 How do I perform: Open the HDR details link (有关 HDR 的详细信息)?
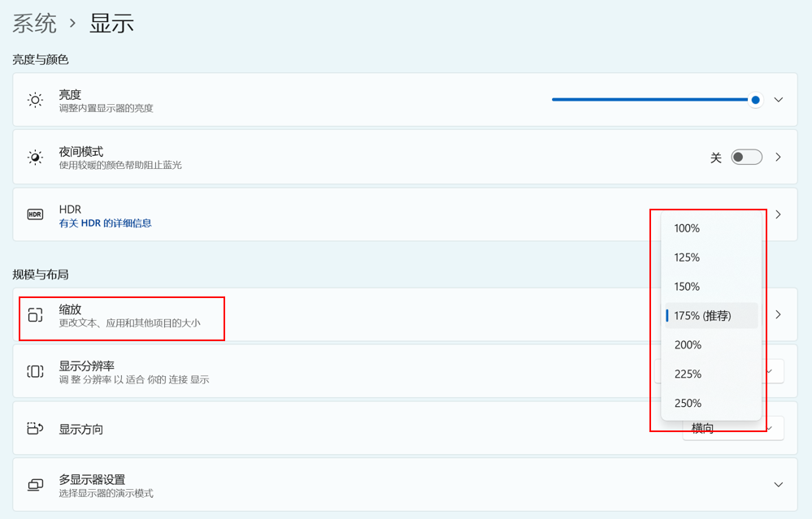pos(105,223)
